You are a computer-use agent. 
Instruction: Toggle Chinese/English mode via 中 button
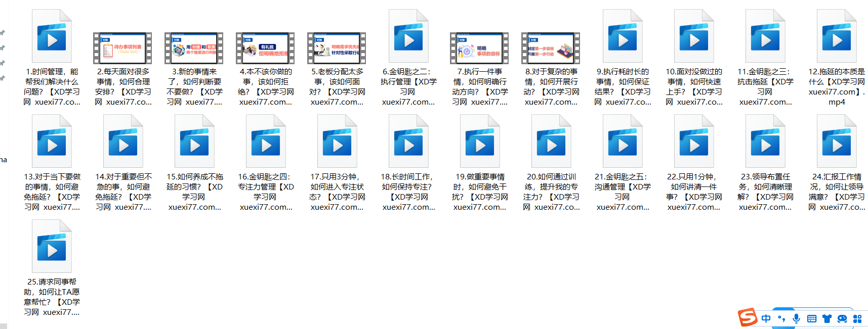tap(766, 318)
